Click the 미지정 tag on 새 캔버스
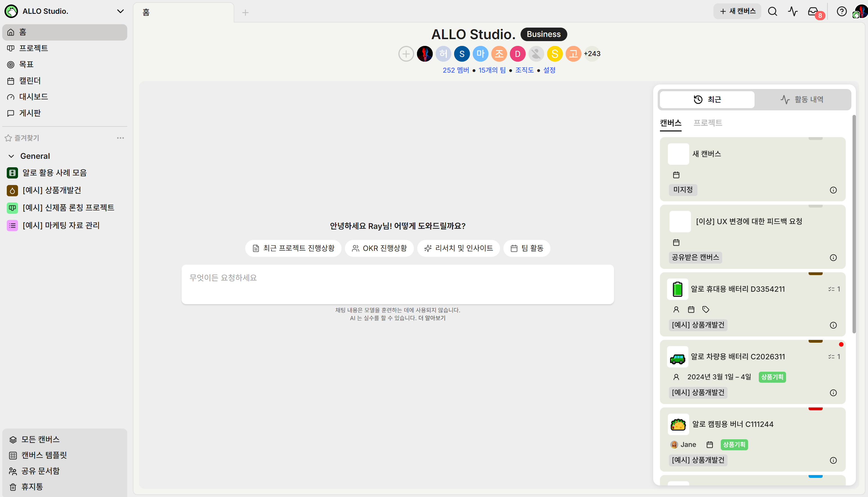Viewport: 868px width, 497px height. tap(683, 190)
